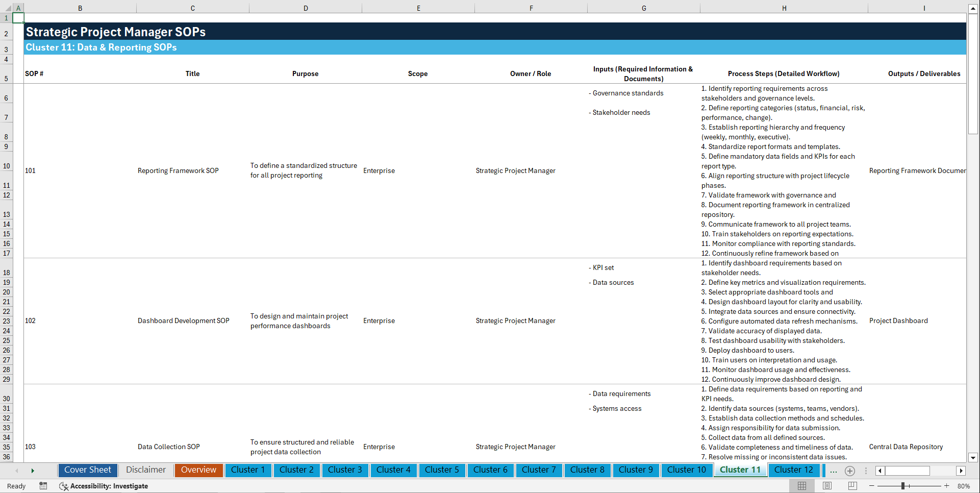Image resolution: width=980 pixels, height=493 pixels.
Task: Click horizontal scrollbar left arrow
Action: pos(880,471)
